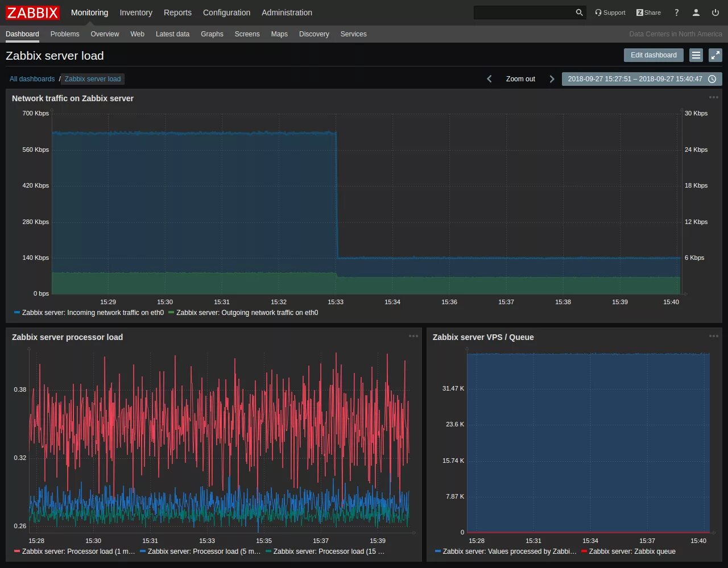Click Zabbix server load breadcrumb
The image size is (728, 568).
(93, 79)
